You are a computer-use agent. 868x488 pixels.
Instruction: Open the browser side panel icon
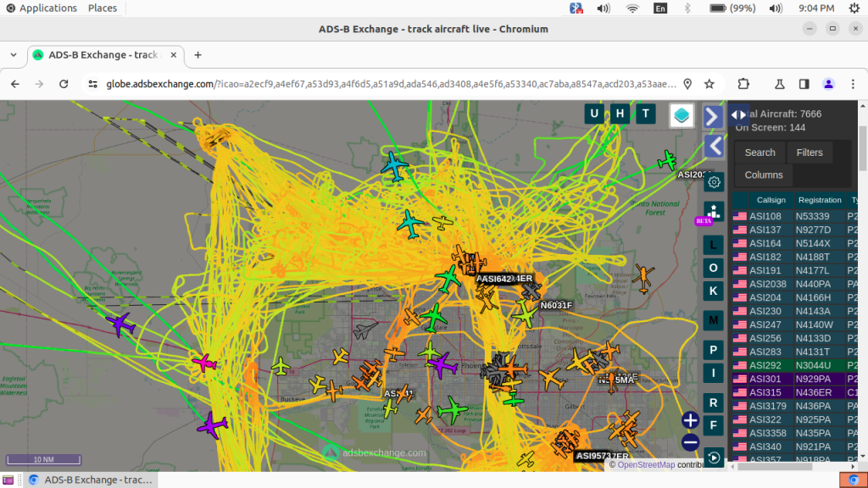pyautogui.click(x=804, y=84)
